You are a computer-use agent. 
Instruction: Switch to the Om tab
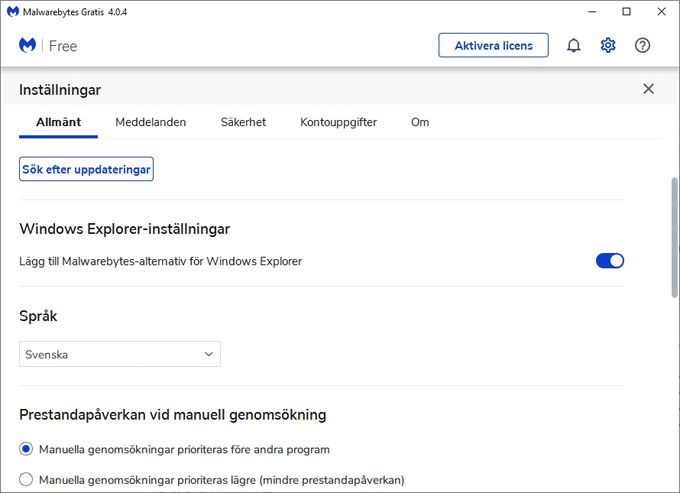click(x=420, y=122)
